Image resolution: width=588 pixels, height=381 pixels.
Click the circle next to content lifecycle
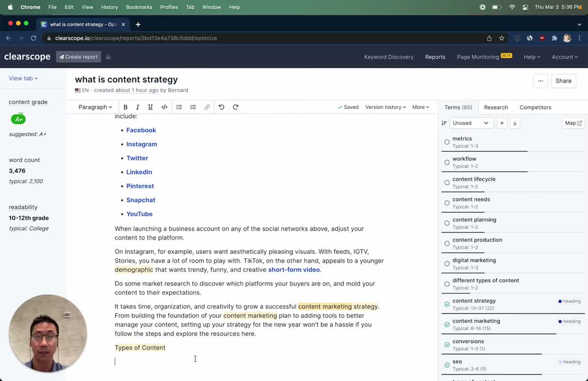pos(447,183)
